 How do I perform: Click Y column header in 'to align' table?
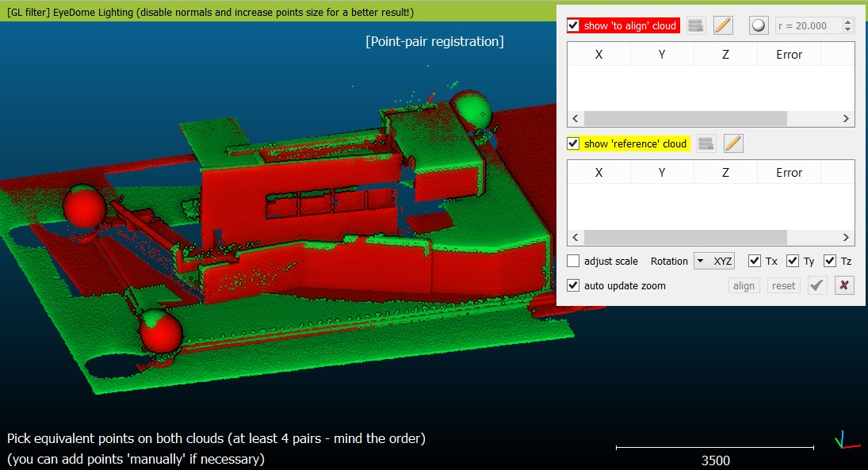coord(662,54)
